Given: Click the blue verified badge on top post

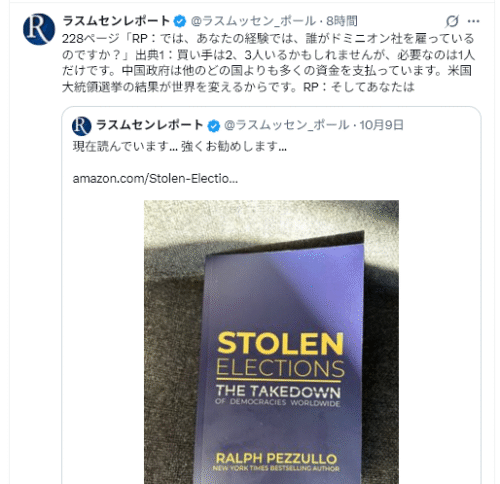Looking at the screenshot, I should [180, 21].
